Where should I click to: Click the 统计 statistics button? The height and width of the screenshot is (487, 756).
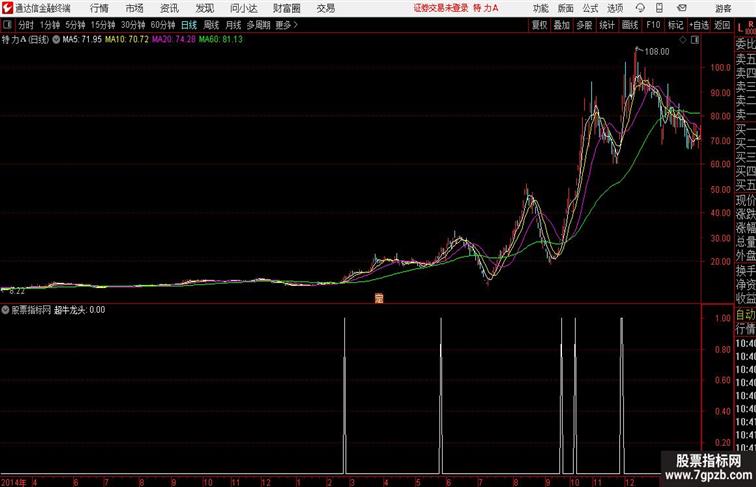tap(607, 25)
